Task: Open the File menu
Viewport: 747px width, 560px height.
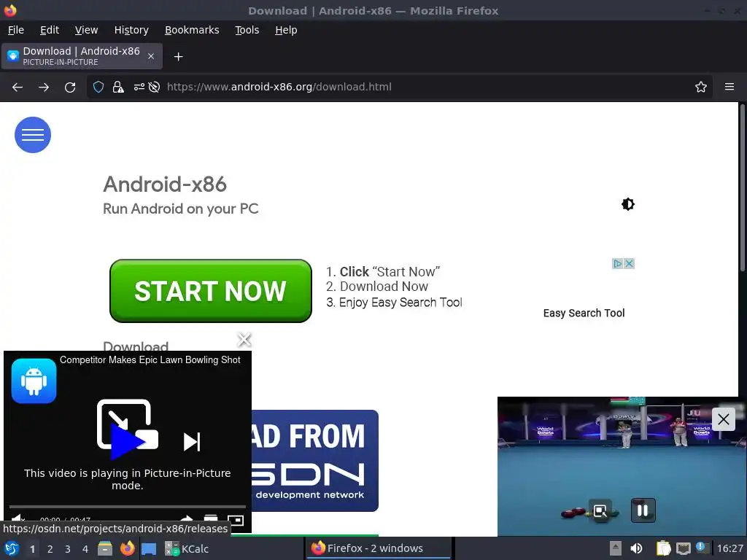Action: click(16, 30)
